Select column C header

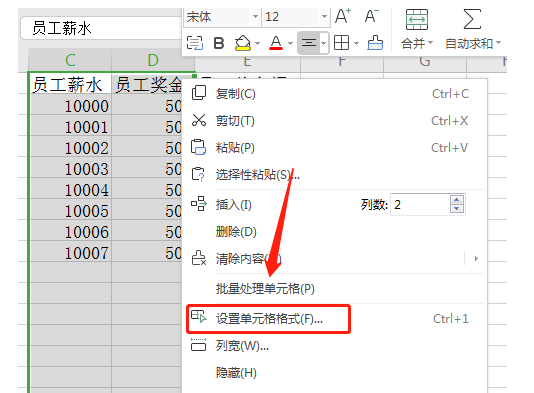tap(70, 60)
